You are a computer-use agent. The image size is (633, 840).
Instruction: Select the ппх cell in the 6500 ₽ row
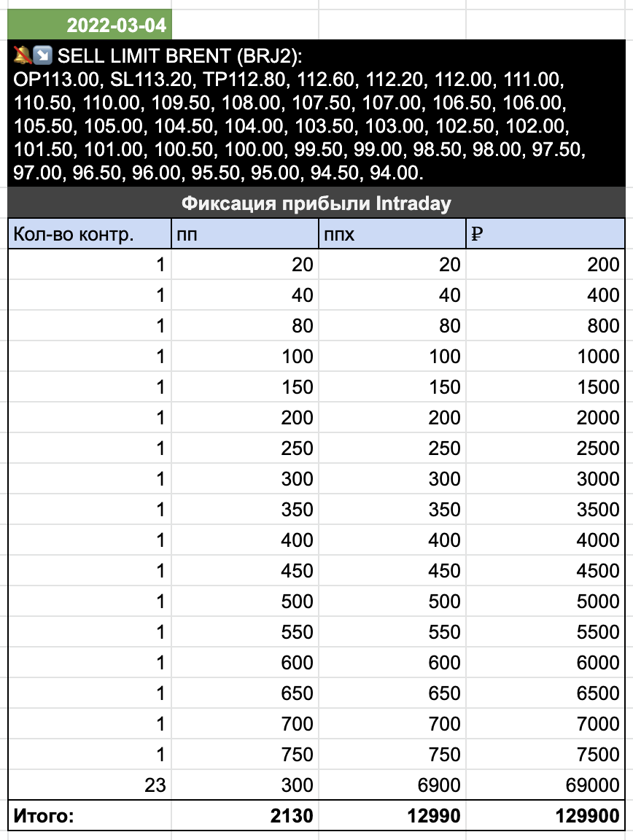click(392, 693)
